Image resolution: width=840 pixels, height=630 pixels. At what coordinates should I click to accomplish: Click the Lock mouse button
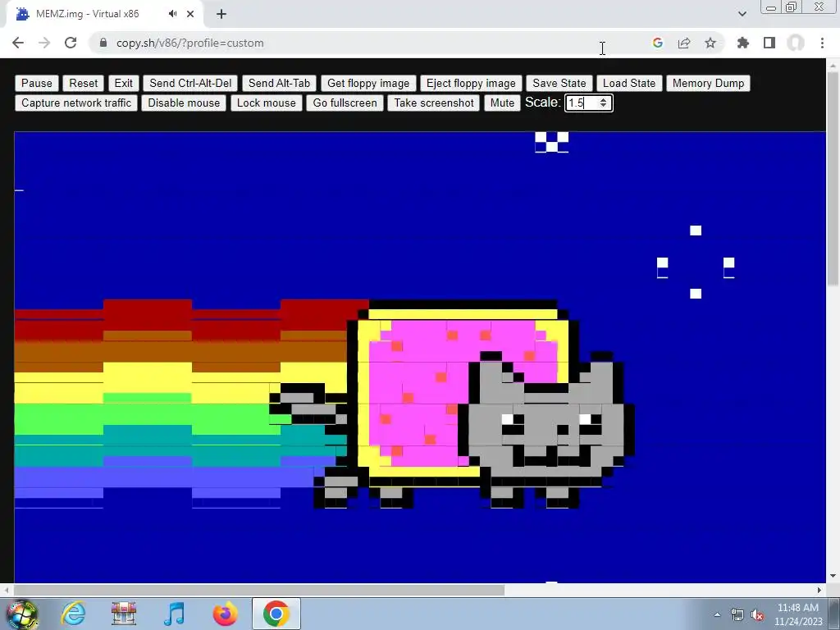coord(267,103)
